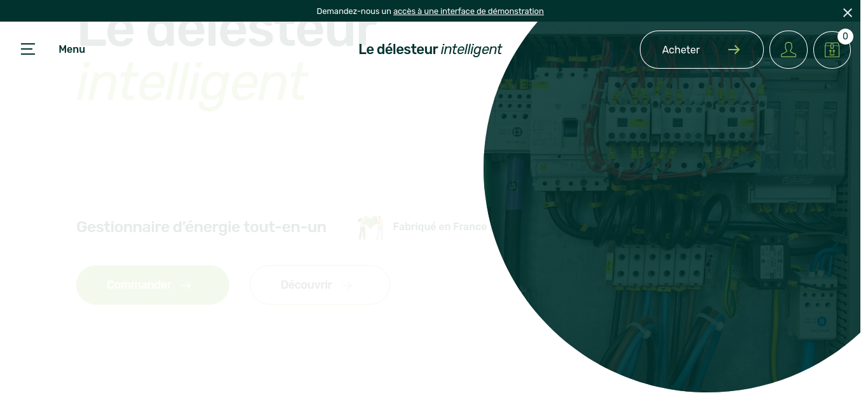This screenshot has height=414, width=868.
Task: Click the "Commander" button
Action: 139,285
